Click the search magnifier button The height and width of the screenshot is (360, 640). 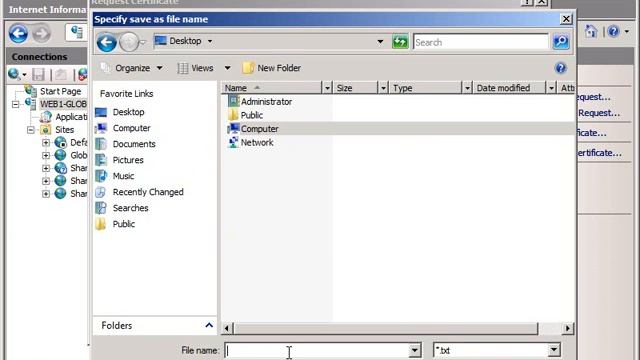(561, 42)
